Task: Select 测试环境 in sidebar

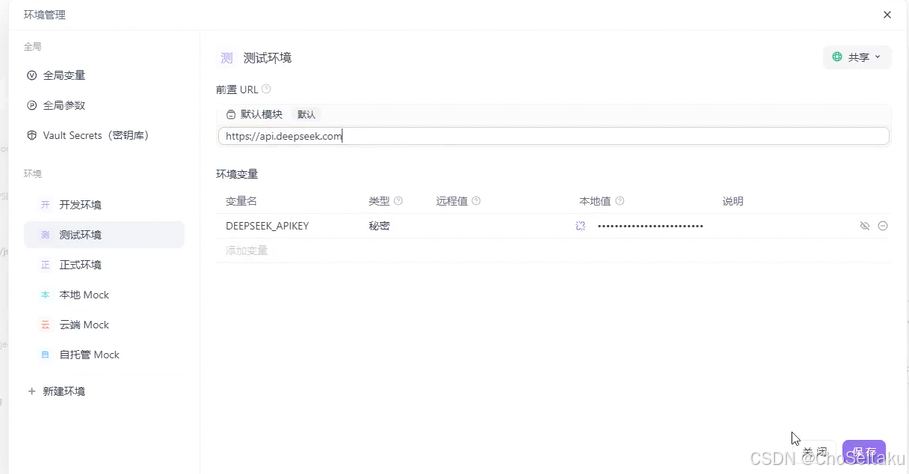Action: tap(104, 235)
